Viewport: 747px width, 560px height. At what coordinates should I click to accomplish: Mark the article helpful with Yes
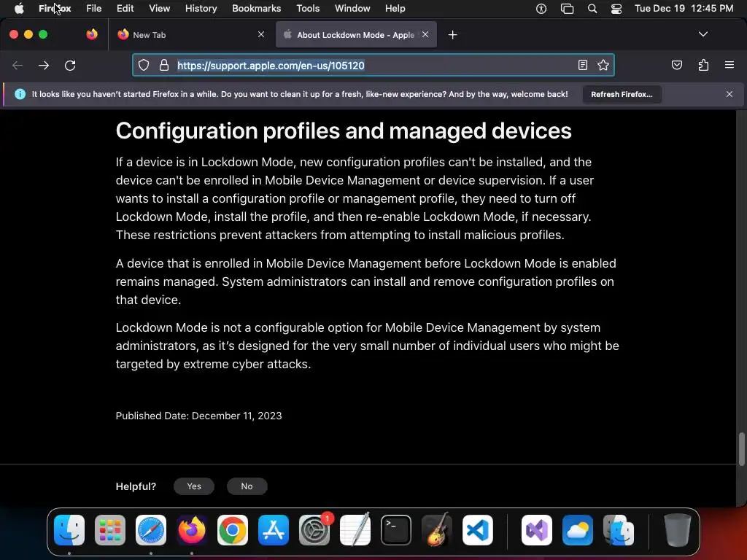click(x=194, y=486)
